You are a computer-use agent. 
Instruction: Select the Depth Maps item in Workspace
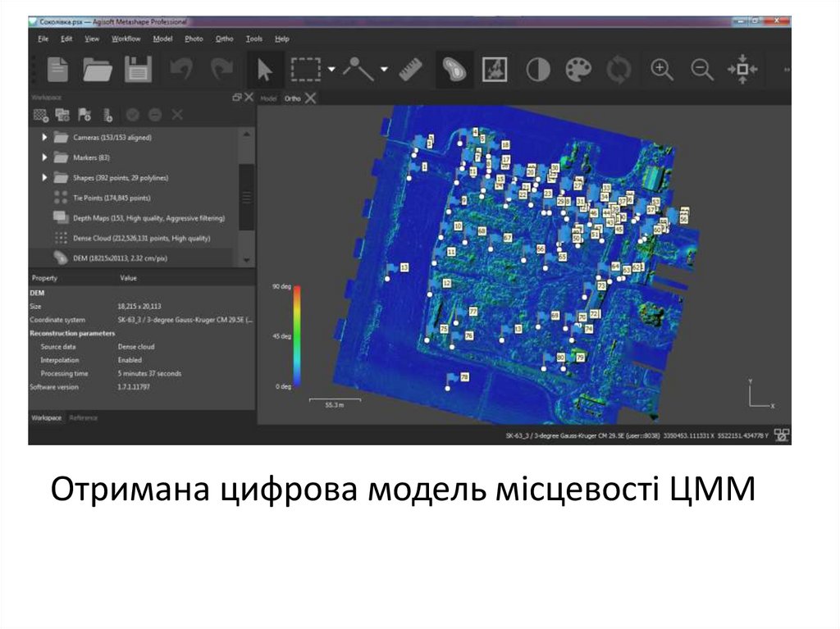149,218
